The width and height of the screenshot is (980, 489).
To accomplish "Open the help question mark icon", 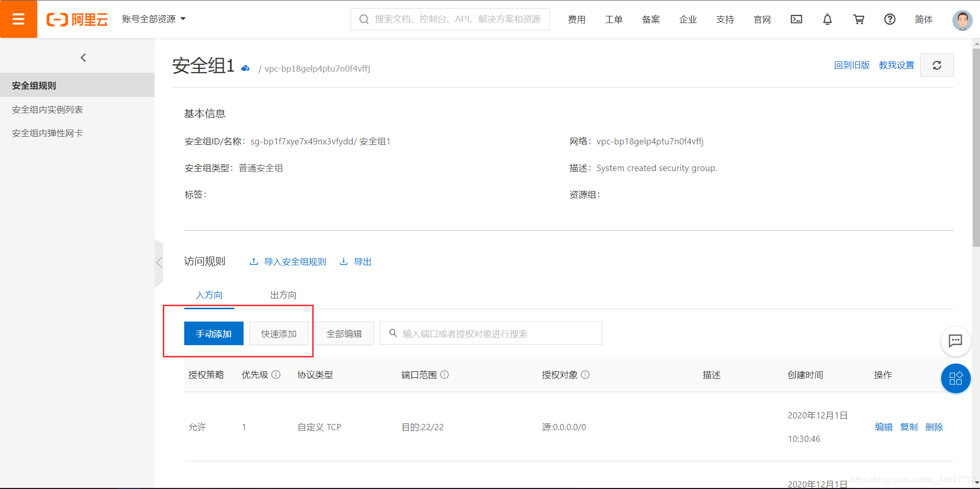I will 890,19.
